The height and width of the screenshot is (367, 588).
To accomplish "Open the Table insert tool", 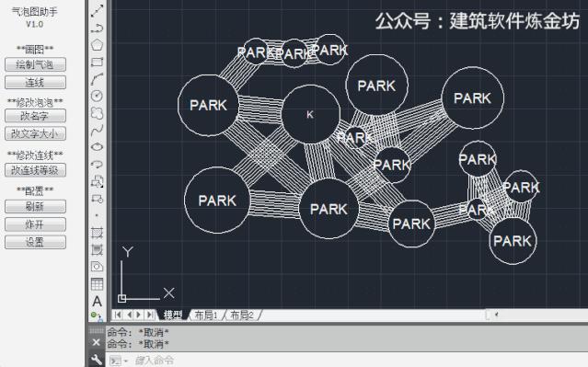I will [98, 284].
